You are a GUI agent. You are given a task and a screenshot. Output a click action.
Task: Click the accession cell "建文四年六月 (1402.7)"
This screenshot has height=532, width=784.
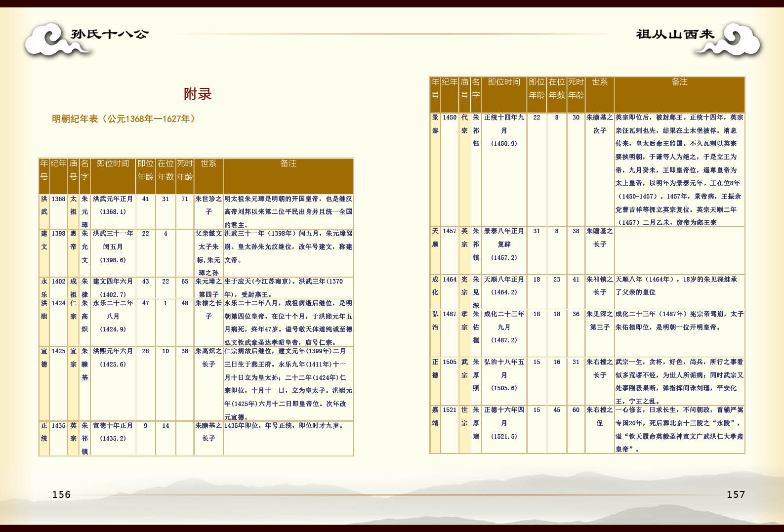pos(113,287)
